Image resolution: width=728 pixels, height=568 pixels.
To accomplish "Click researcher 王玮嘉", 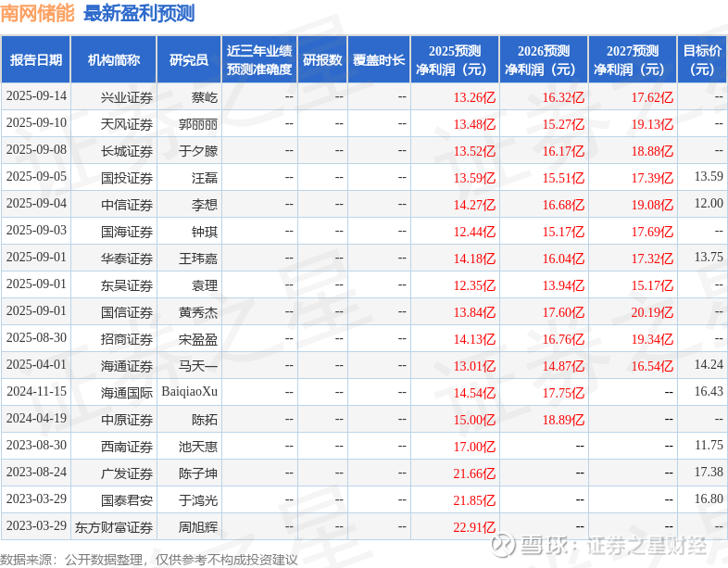I will point(198,259).
